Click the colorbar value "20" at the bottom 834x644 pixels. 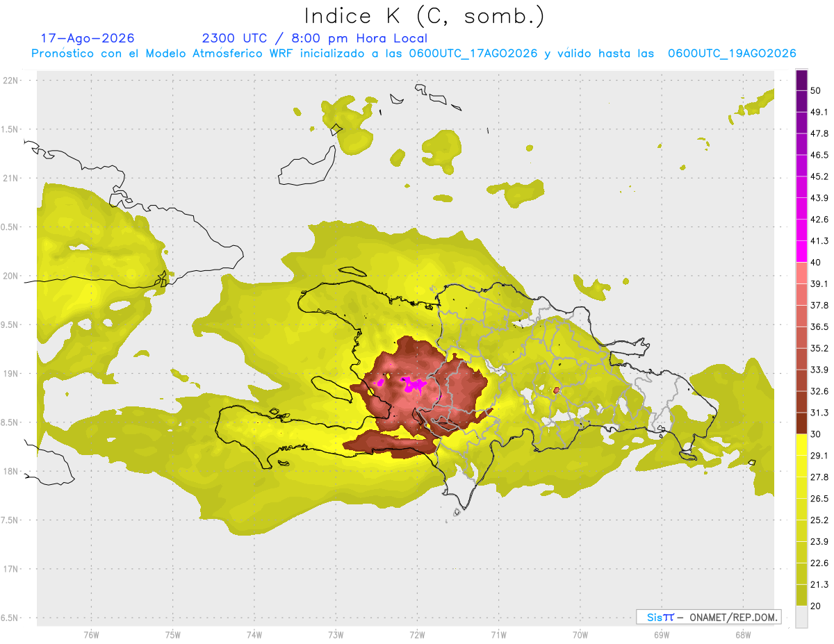815,606
